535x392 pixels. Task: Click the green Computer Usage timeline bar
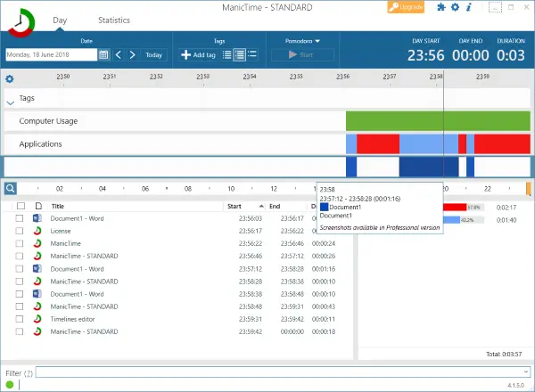click(438, 121)
